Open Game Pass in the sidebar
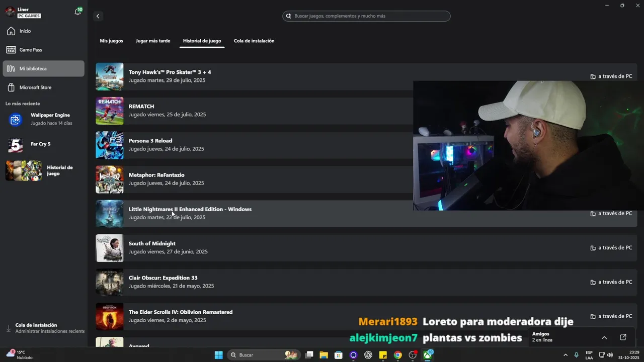 (44, 50)
